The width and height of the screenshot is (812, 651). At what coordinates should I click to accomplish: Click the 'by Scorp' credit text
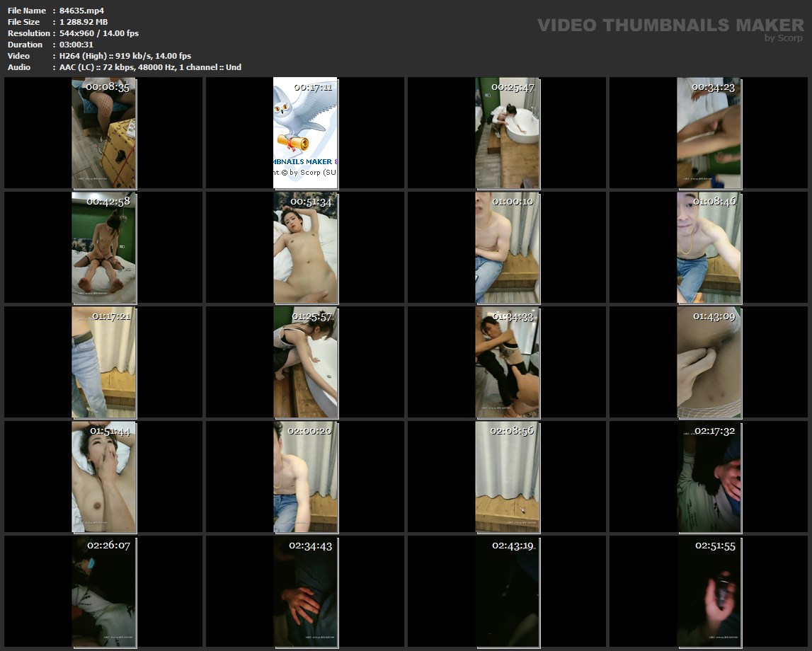tap(783, 38)
